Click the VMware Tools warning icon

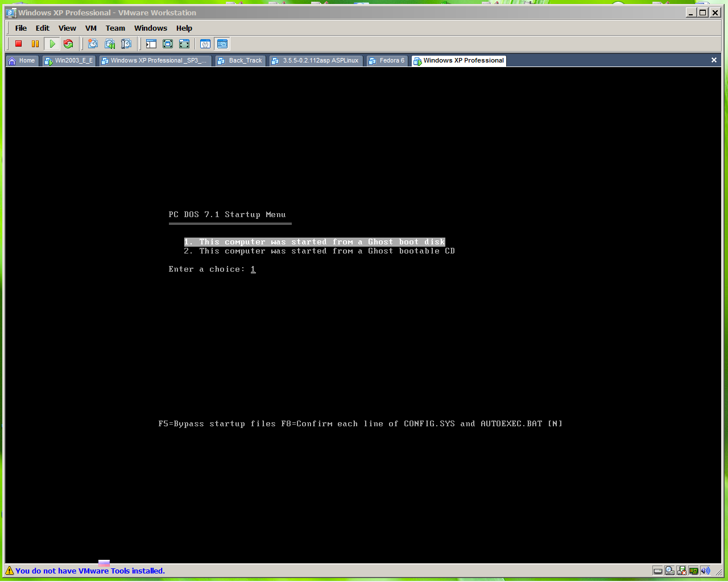coord(10,571)
